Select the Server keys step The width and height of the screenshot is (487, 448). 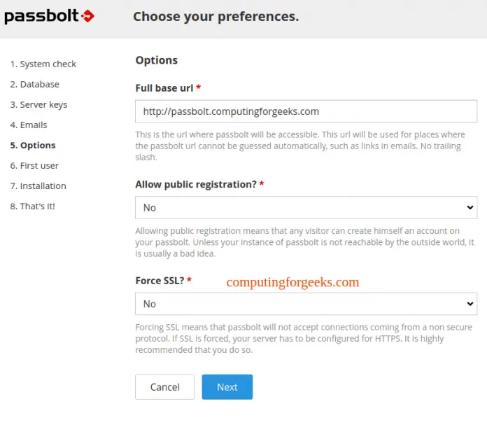tap(39, 104)
